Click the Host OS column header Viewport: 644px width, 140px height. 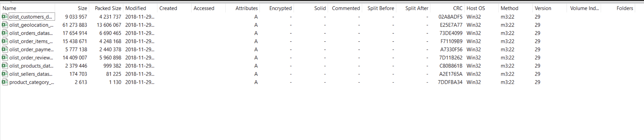[x=475, y=8]
